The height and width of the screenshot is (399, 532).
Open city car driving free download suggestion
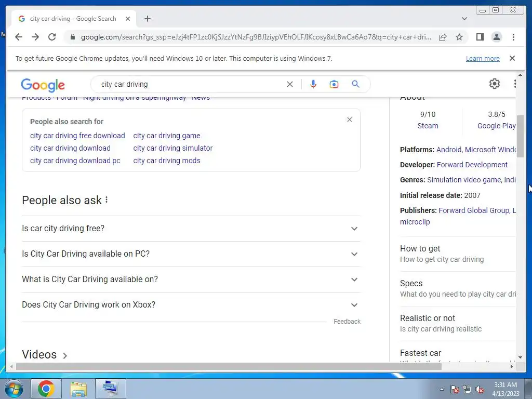point(77,136)
